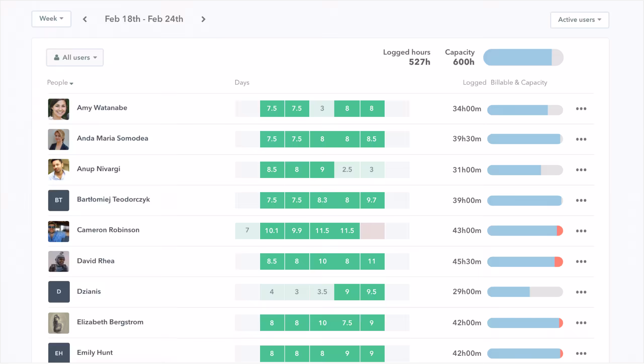This screenshot has width=644, height=364.
Task: Open more options for Amy Watanabe
Action: point(581,109)
